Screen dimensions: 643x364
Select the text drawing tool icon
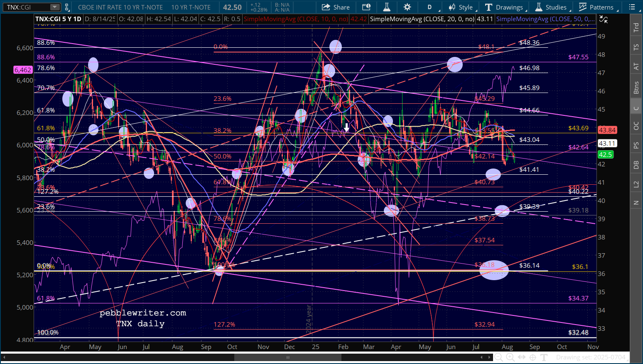coord(544,357)
